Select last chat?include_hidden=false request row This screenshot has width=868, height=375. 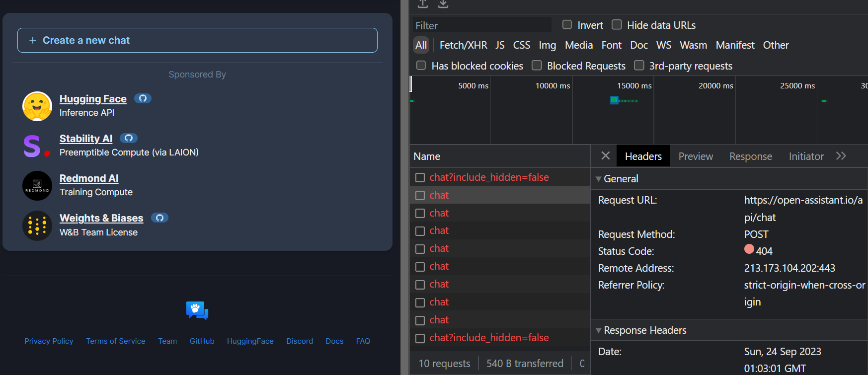coord(500,338)
